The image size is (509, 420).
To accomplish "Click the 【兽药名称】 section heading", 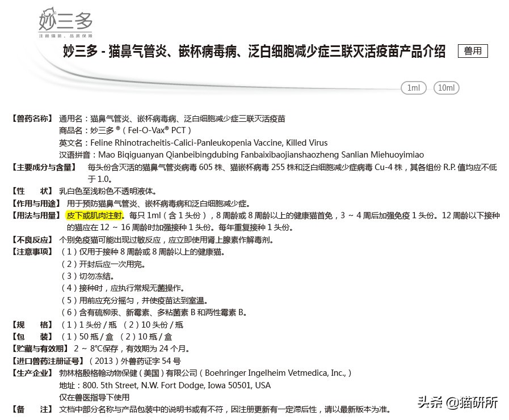I will [x=32, y=118].
